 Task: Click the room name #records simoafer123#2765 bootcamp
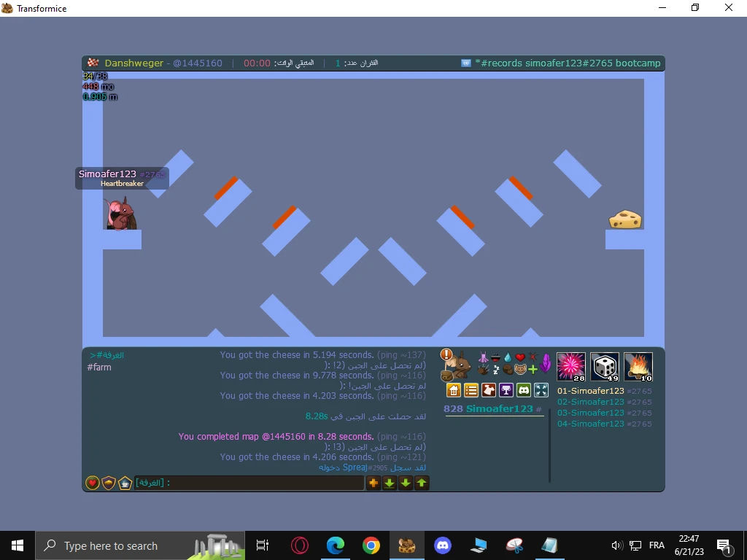(568, 63)
